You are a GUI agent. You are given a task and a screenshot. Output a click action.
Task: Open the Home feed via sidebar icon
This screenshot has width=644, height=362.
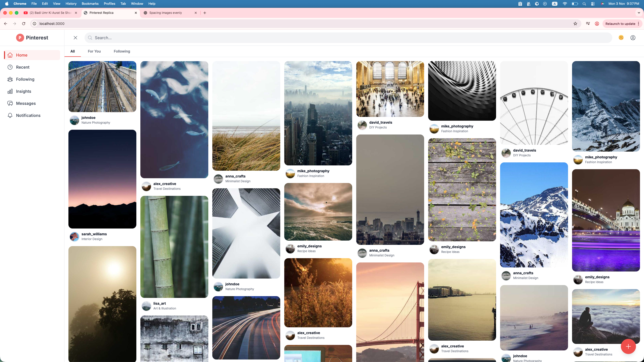pyautogui.click(x=10, y=55)
